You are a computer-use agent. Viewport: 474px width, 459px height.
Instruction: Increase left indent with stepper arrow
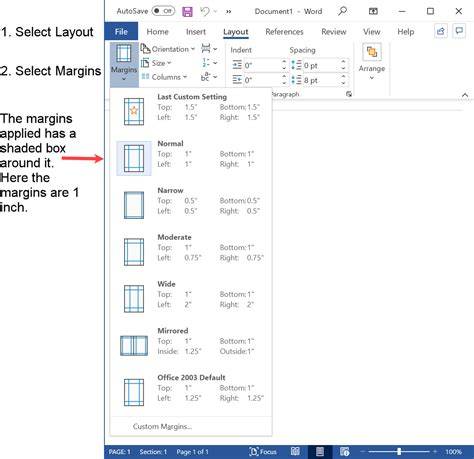(284, 62)
